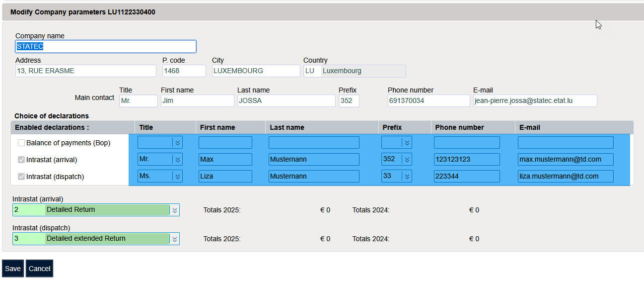Viewport: 644px width, 281px height.
Task: Click E-mail field with liza.mustermann@td.com
Action: (565, 177)
